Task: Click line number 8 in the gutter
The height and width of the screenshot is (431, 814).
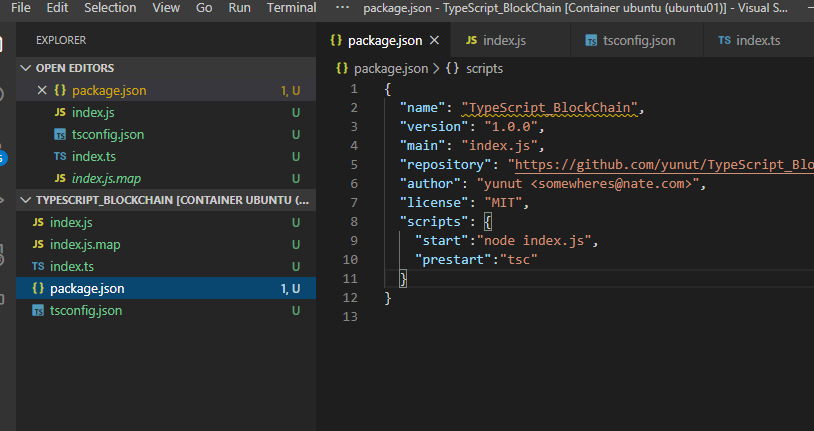Action: [354, 222]
